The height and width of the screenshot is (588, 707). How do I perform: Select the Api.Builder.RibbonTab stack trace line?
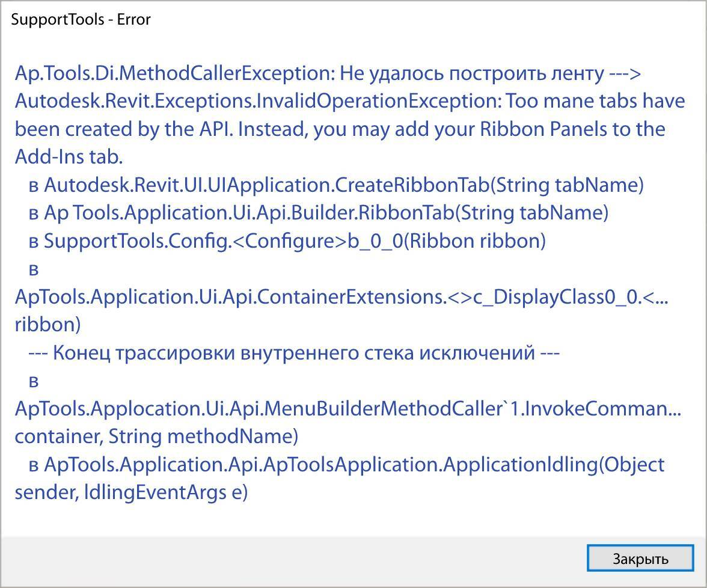coord(325,213)
